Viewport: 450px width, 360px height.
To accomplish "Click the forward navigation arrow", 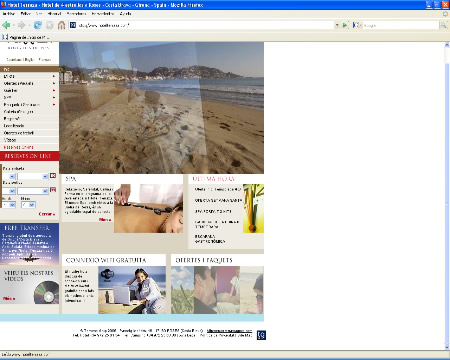I will click(22, 25).
